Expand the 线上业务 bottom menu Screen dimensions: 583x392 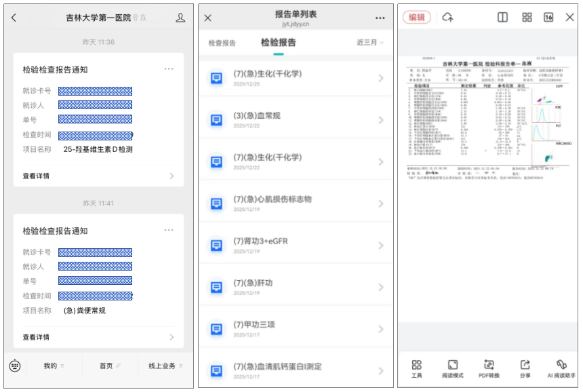coord(165,366)
